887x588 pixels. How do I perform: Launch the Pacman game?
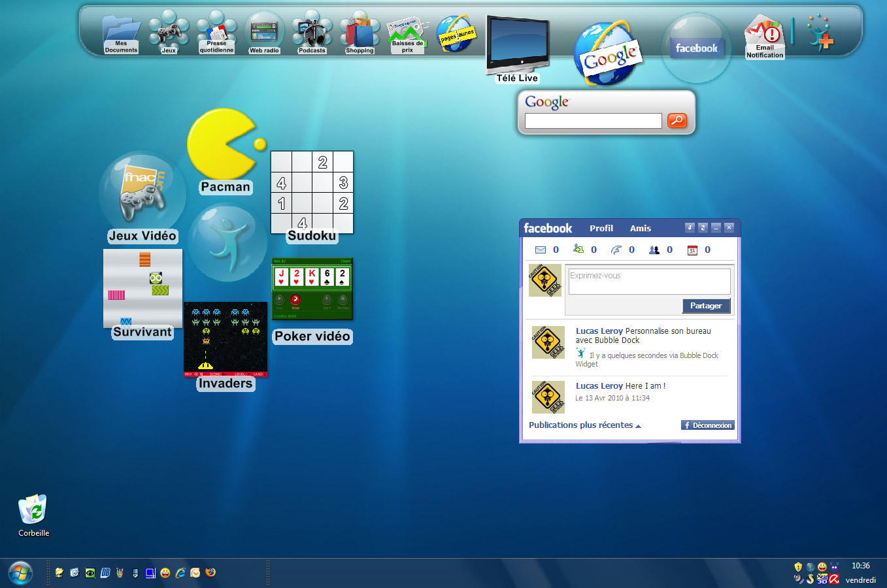click(226, 152)
